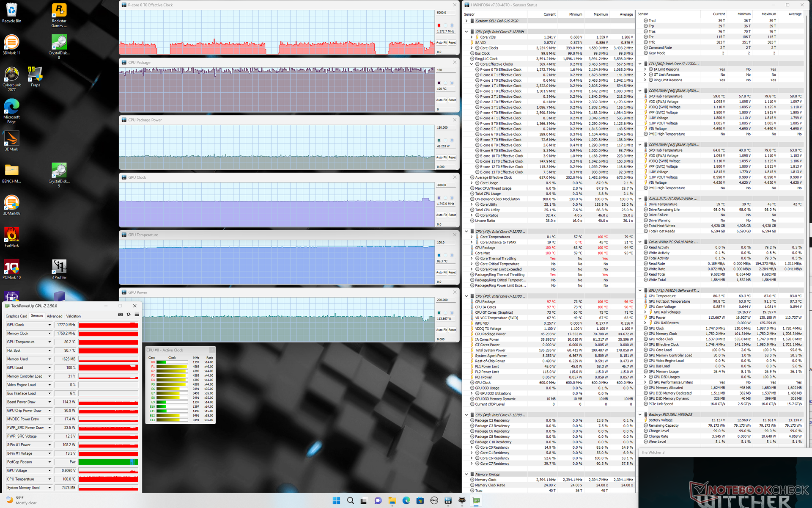The height and width of the screenshot is (508, 812).
Task: Expand GPU Rail Voltages row in HWiNFO
Action: pyautogui.click(x=645, y=312)
